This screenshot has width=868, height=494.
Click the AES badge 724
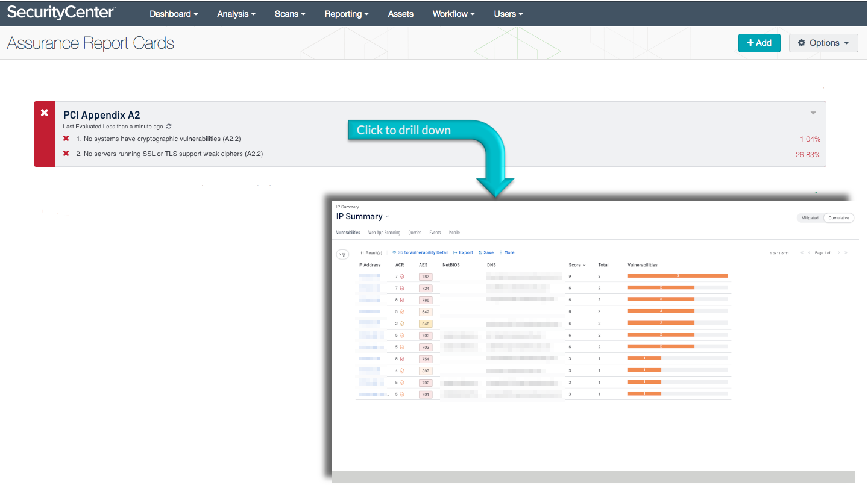pos(426,289)
